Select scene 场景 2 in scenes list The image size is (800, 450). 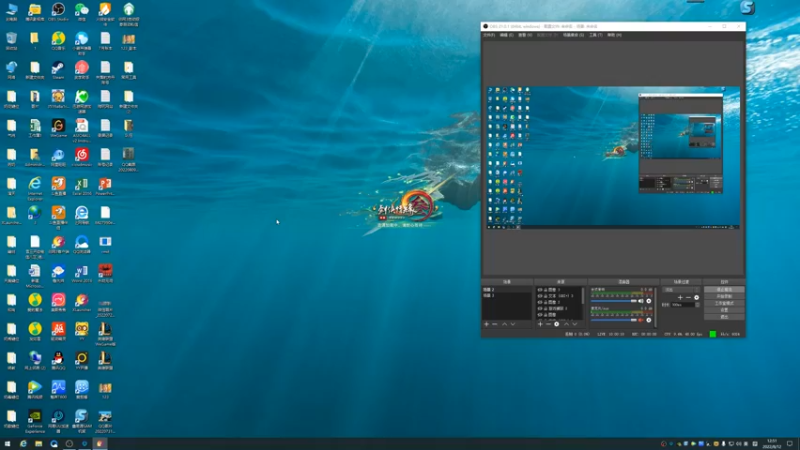click(x=507, y=289)
